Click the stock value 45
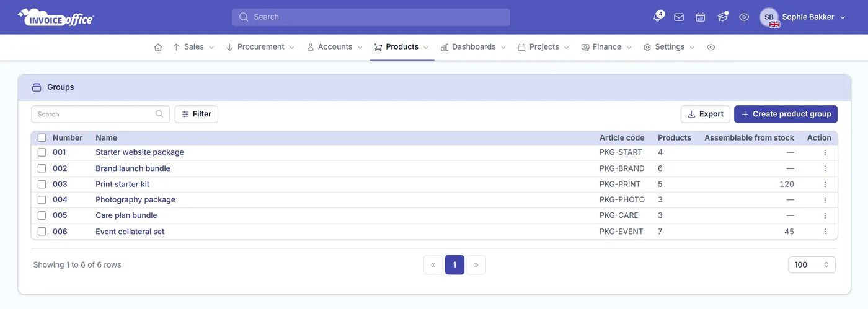This screenshot has height=309, width=868. point(789,232)
